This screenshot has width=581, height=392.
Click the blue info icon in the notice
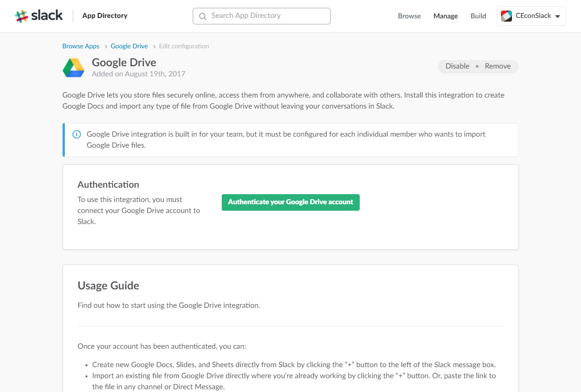[77, 134]
